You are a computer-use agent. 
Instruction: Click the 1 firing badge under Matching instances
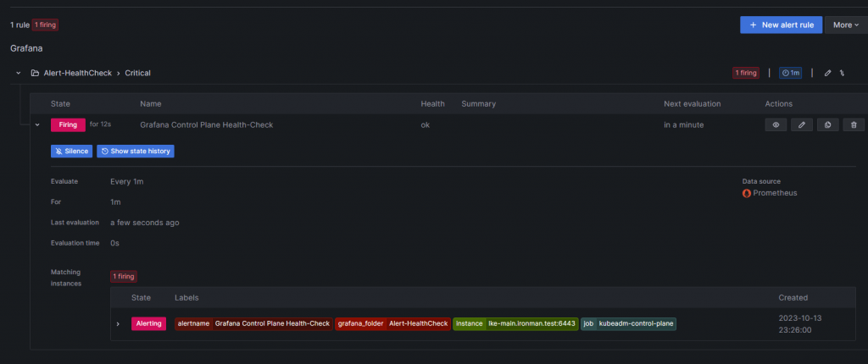tap(124, 276)
